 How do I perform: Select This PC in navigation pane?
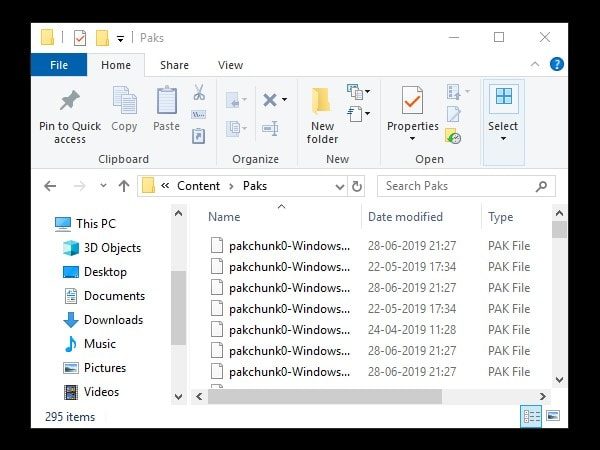85,224
